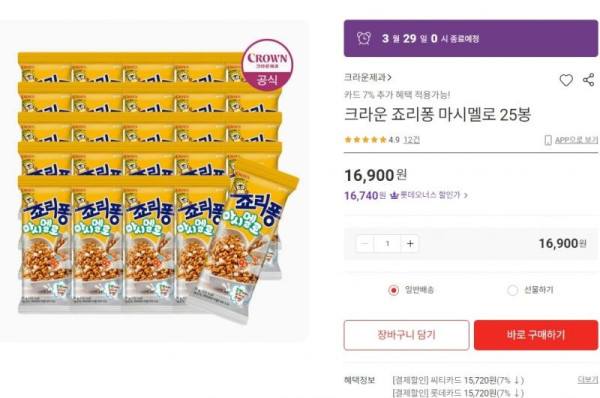Click the phone icon beside APP으로 보기
The image size is (600, 398).
(x=548, y=140)
